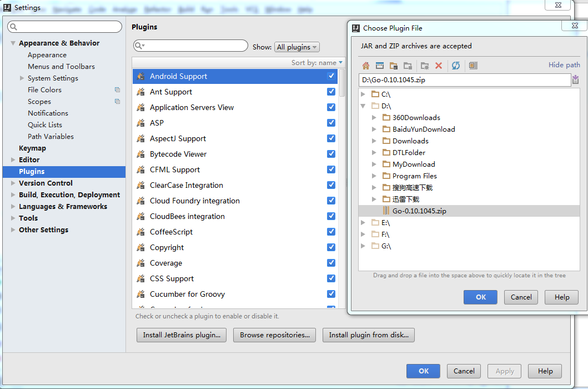The image size is (588, 389).
Task: Click the plugin icon beside Coverage
Action: point(140,263)
